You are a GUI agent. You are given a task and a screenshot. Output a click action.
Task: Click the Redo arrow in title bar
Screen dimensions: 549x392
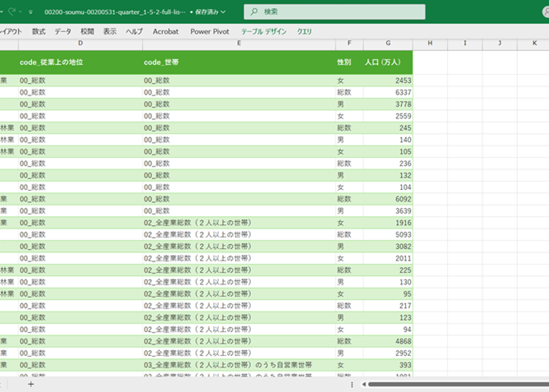pyautogui.click(x=12, y=12)
